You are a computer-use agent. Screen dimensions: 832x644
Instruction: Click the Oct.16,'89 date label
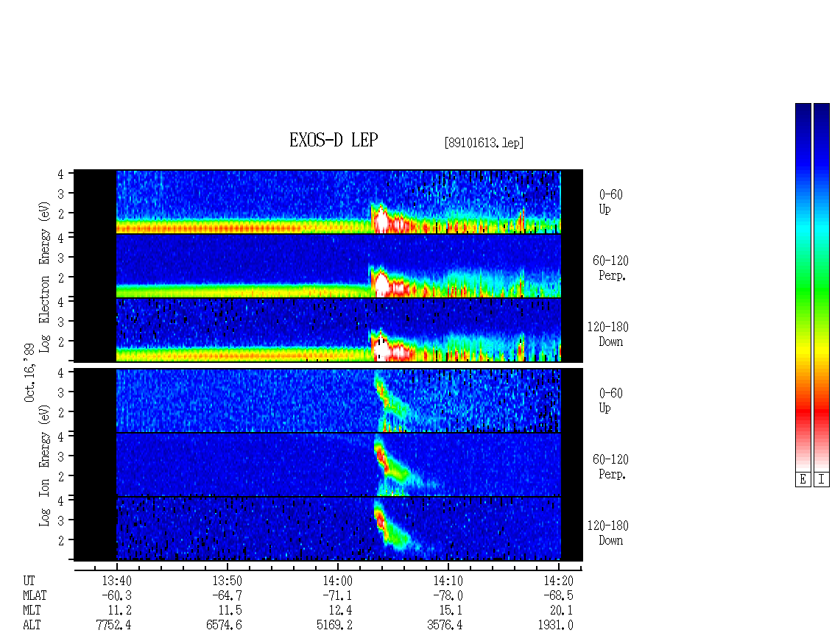tap(29, 372)
